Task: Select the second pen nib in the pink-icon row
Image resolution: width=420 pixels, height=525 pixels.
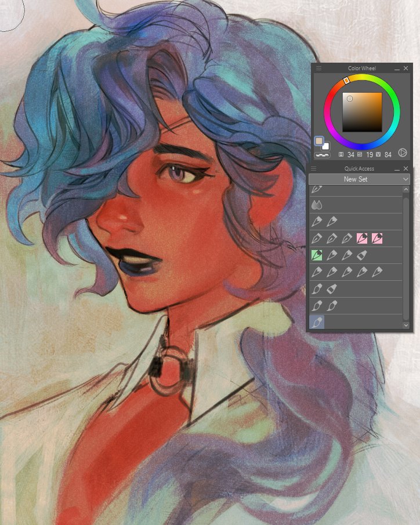Action: point(332,238)
